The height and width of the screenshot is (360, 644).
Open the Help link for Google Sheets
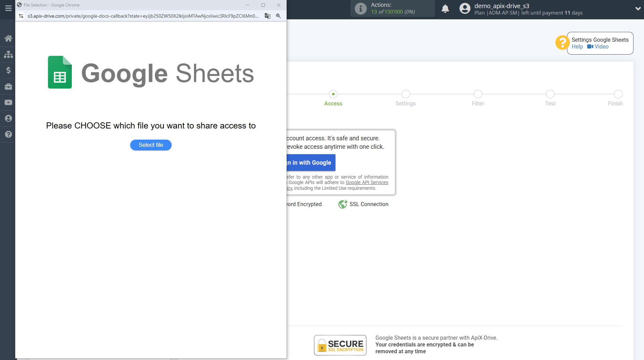point(577,47)
